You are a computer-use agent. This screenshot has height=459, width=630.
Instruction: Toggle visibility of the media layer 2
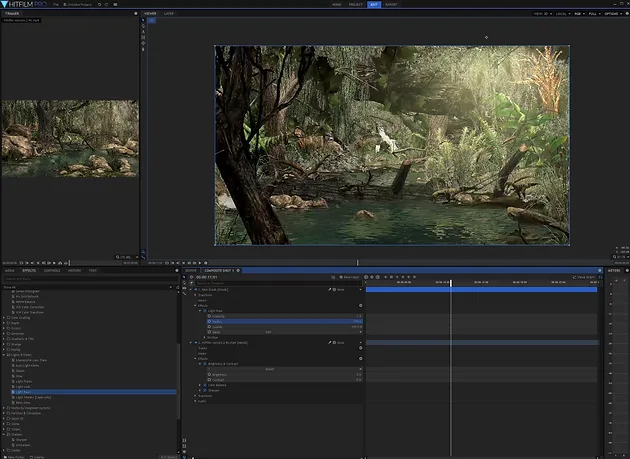point(196,342)
